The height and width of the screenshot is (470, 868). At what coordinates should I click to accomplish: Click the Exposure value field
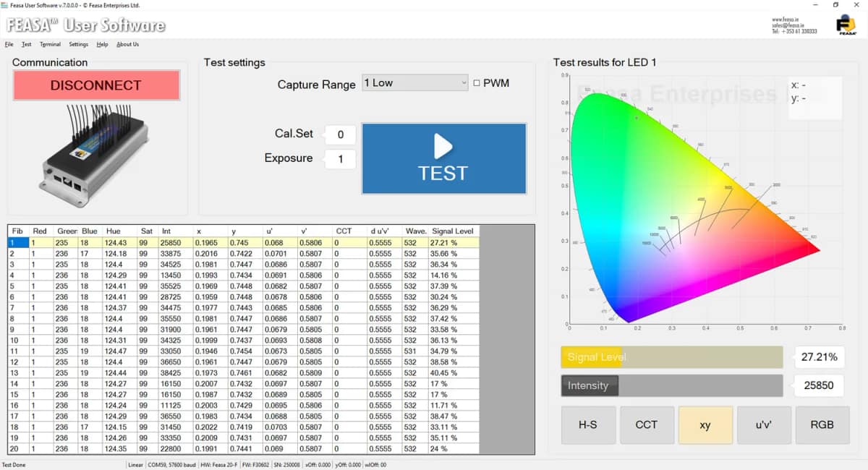pyautogui.click(x=340, y=159)
